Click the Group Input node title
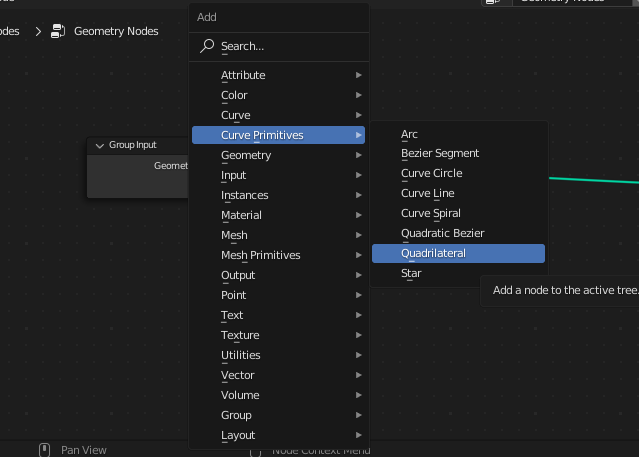 coord(132,145)
